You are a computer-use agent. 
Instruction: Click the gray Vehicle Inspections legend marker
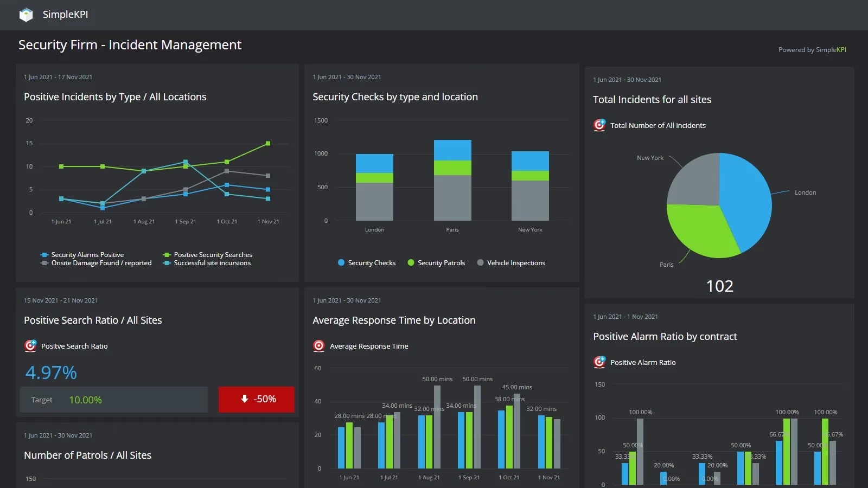[480, 262]
